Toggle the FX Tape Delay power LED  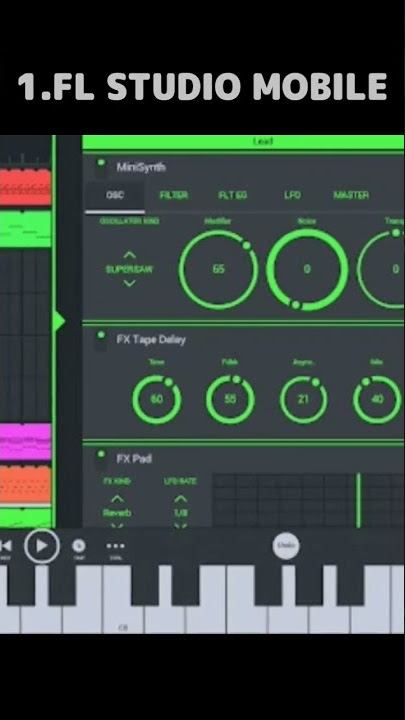[101, 335]
